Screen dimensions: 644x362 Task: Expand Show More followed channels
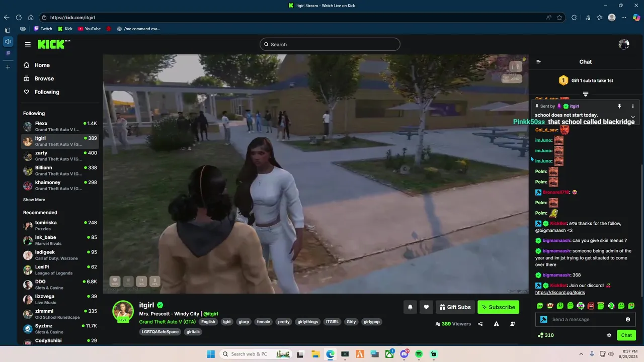(34, 200)
